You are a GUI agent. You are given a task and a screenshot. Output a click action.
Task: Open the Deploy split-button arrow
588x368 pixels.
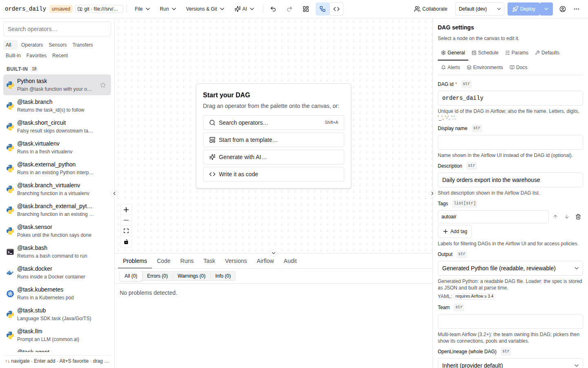(546, 9)
